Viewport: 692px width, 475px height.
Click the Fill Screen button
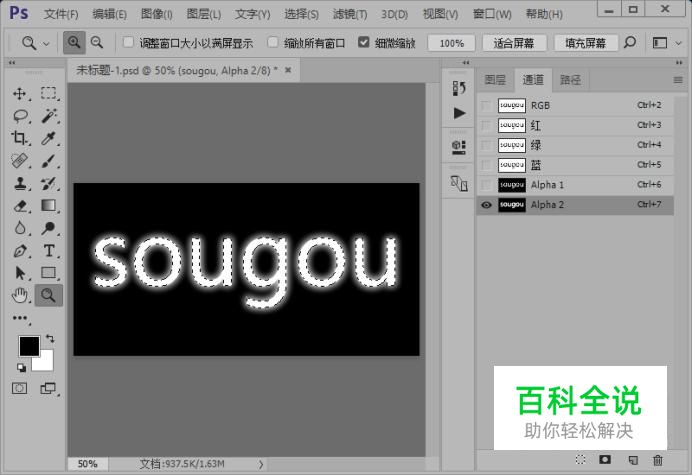(585, 43)
